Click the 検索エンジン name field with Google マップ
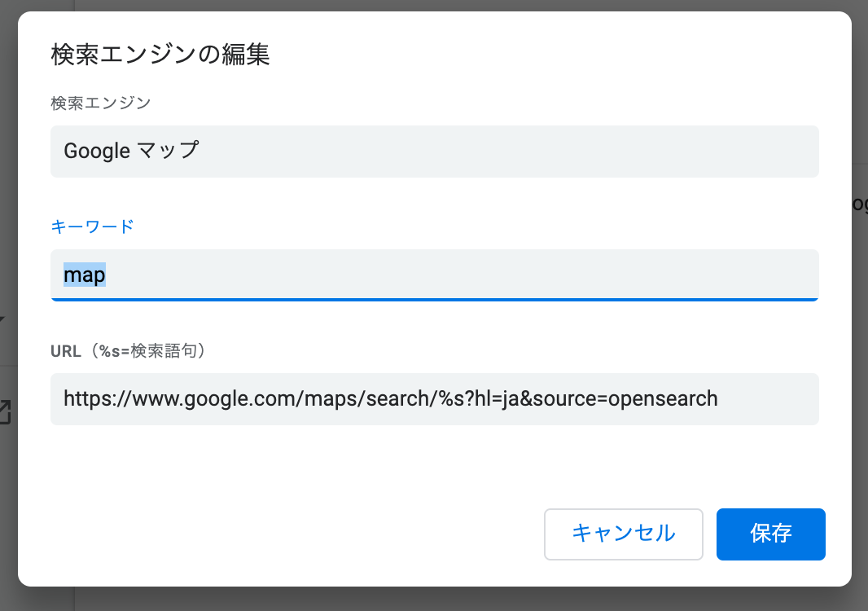Viewport: 868px width, 611px height. pyautogui.click(x=435, y=152)
